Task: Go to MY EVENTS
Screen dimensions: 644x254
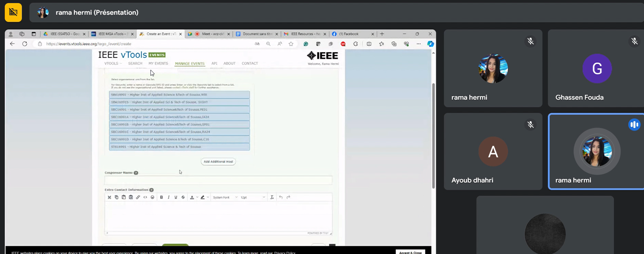Action: click(x=158, y=63)
